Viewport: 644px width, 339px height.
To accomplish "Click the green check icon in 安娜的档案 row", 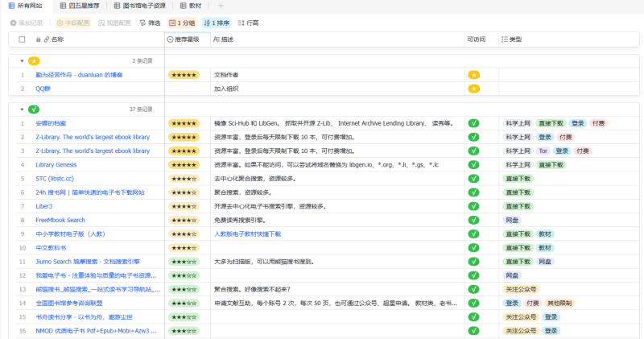I will [473, 123].
